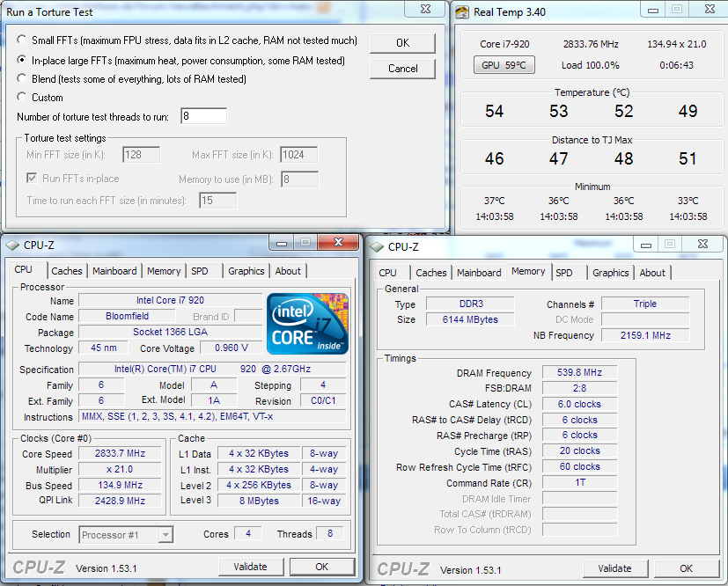This screenshot has height=586, width=728.
Task: Click OK in left CPU-Z window
Action: coord(322,567)
